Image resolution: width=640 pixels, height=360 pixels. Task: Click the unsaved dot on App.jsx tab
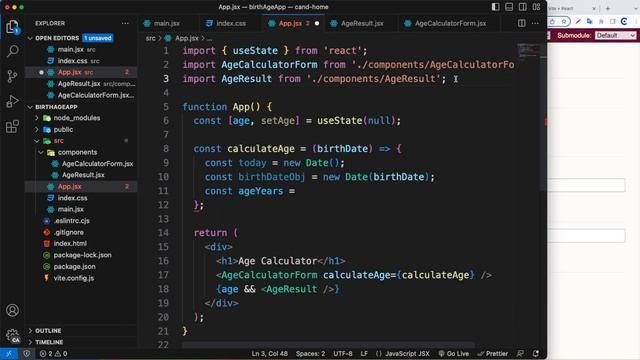point(317,24)
